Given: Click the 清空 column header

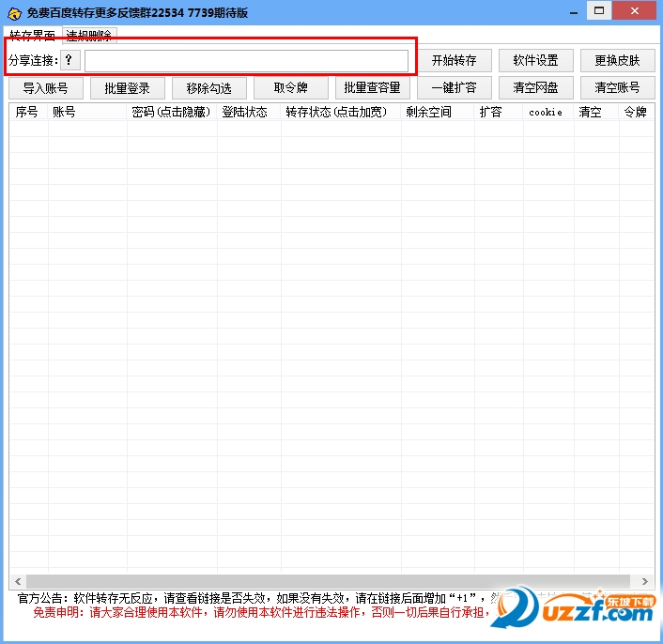Looking at the screenshot, I should click(x=596, y=112).
